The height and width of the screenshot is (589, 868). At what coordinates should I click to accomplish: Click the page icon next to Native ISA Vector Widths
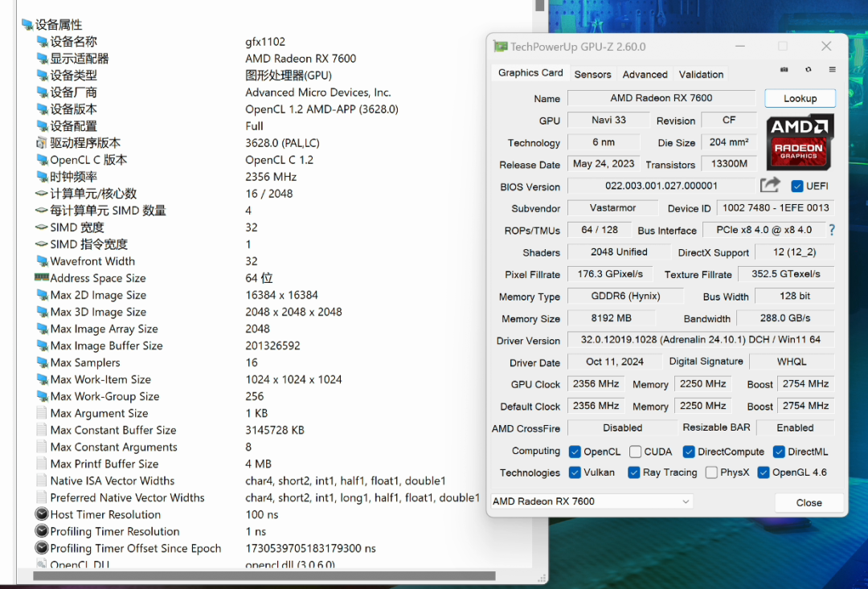click(x=42, y=481)
